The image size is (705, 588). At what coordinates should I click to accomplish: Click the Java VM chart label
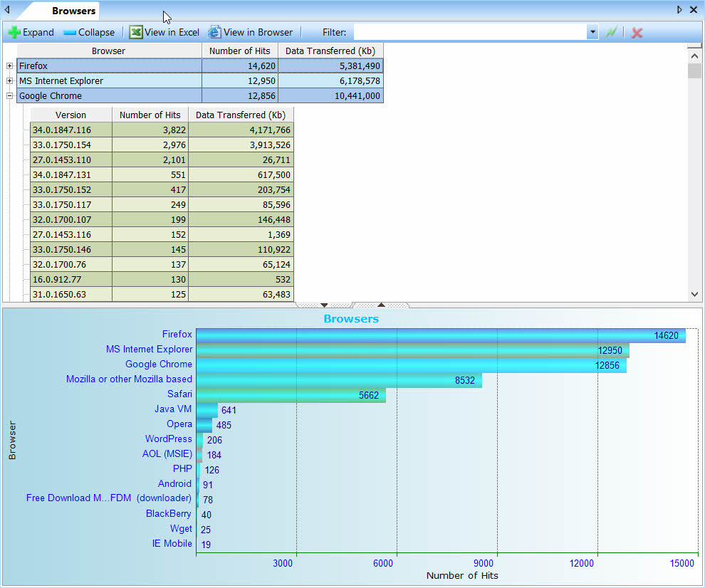click(173, 409)
